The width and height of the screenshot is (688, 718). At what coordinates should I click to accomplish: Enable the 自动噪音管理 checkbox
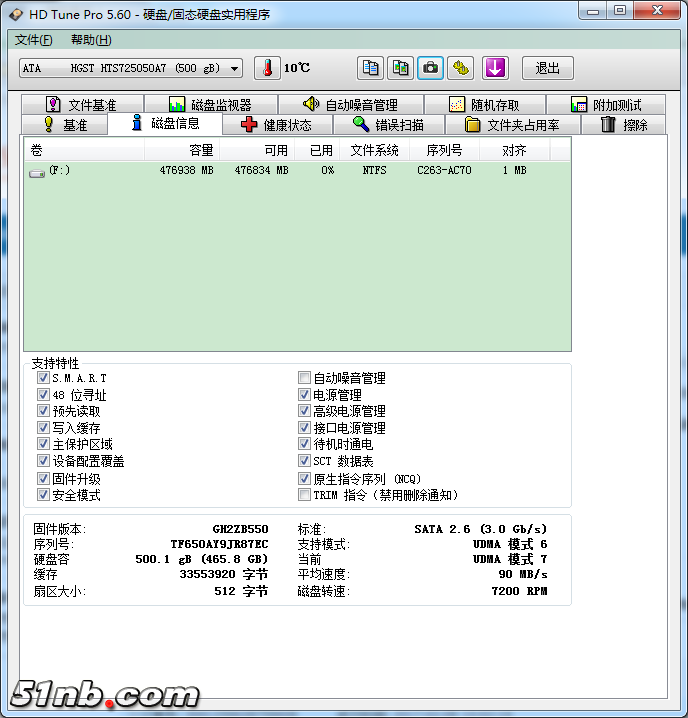click(x=304, y=379)
